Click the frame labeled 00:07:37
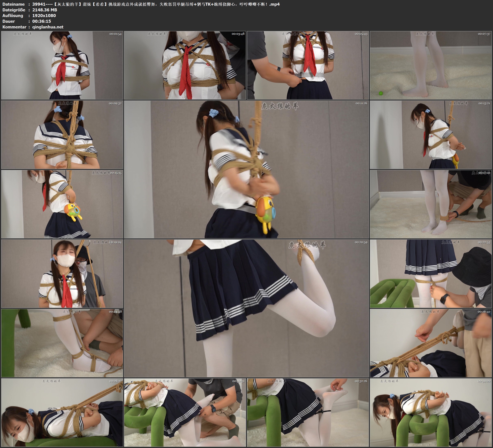The width and height of the screenshot is (493, 448). [431, 65]
